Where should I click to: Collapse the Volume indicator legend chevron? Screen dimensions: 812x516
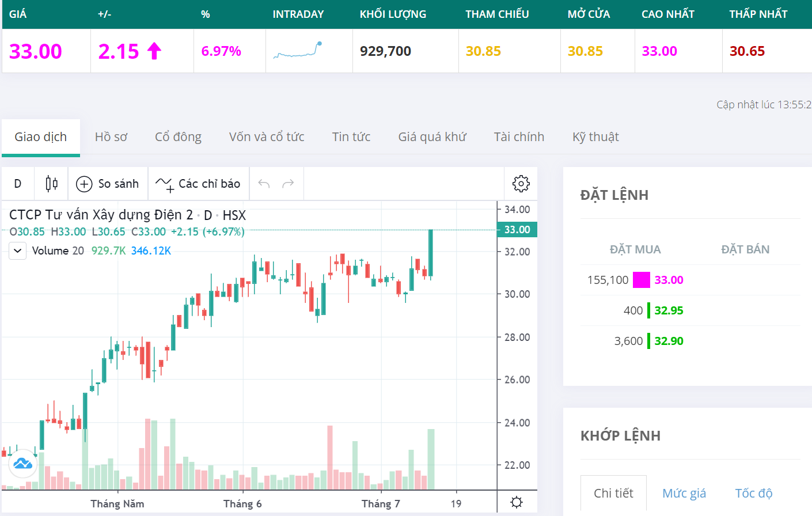pyautogui.click(x=17, y=251)
